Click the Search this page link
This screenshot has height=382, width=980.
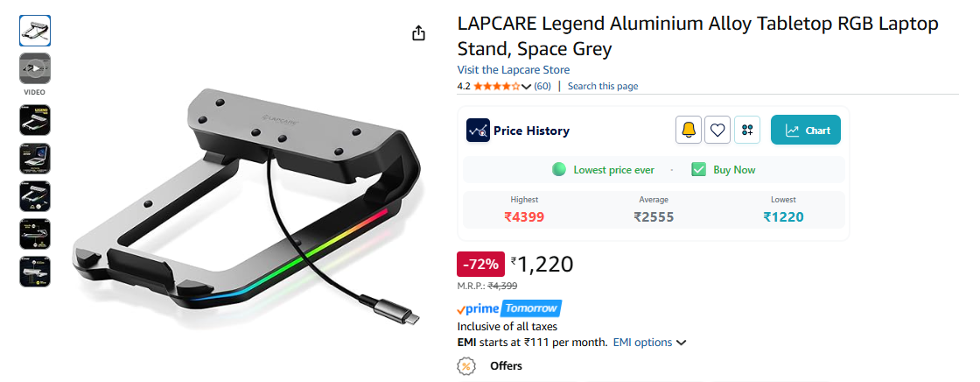point(603,86)
